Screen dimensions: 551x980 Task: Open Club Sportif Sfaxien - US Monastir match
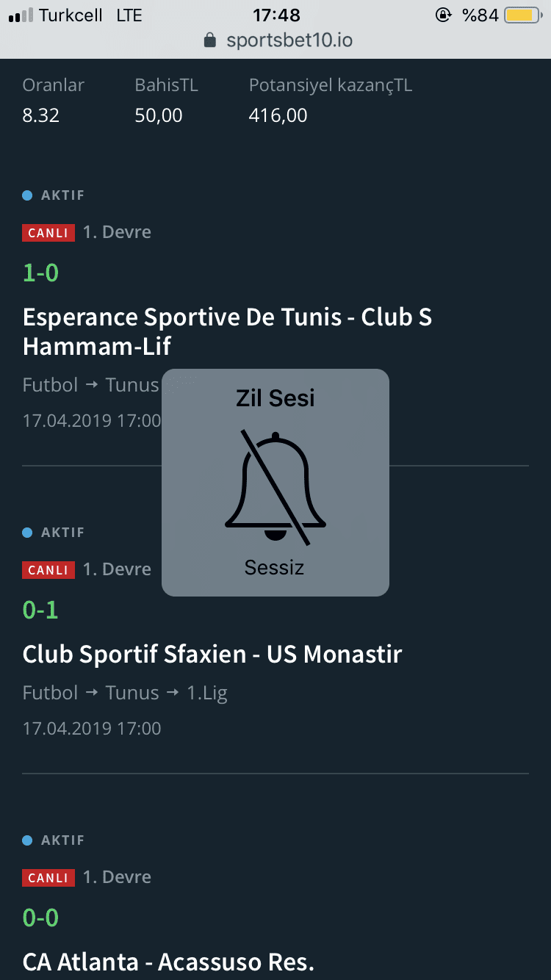coord(212,655)
